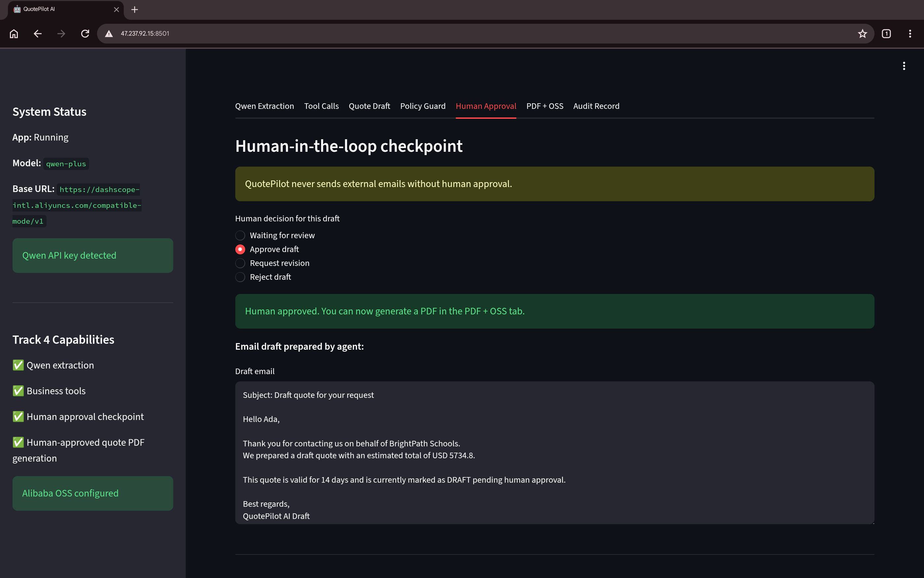The height and width of the screenshot is (578, 924).
Task: Go to the Quote Draft tab
Action: 369,106
